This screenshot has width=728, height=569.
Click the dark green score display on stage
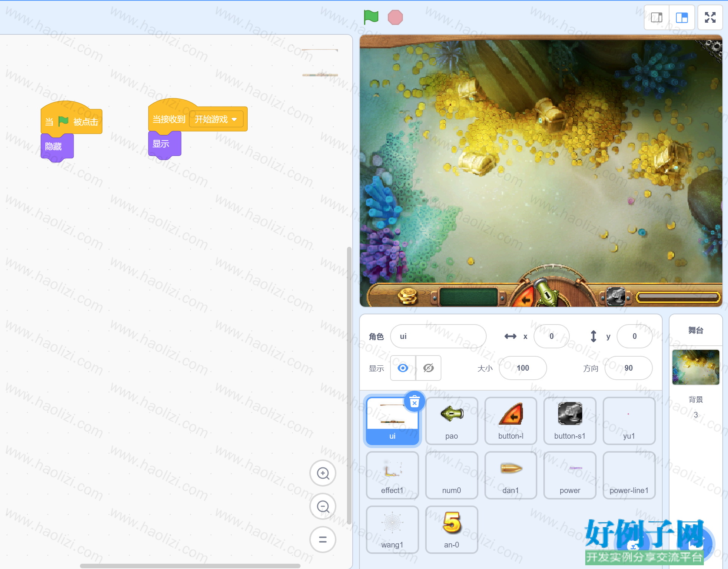pos(469,297)
